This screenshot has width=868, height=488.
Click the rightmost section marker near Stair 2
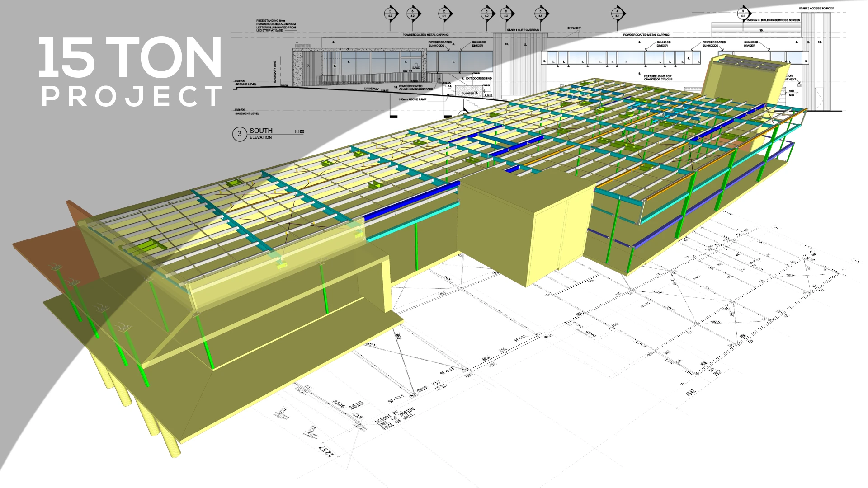[742, 14]
